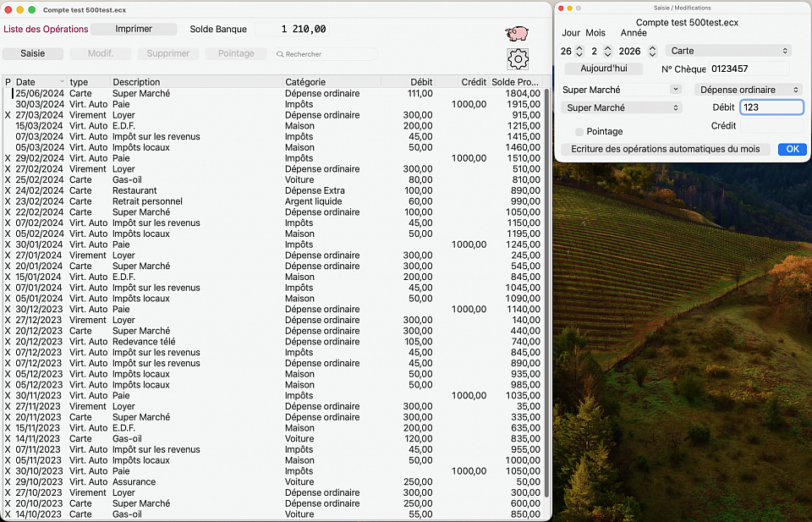Image resolution: width=812 pixels, height=522 pixels.
Task: Click the Catégorie column header
Action: tap(332, 82)
